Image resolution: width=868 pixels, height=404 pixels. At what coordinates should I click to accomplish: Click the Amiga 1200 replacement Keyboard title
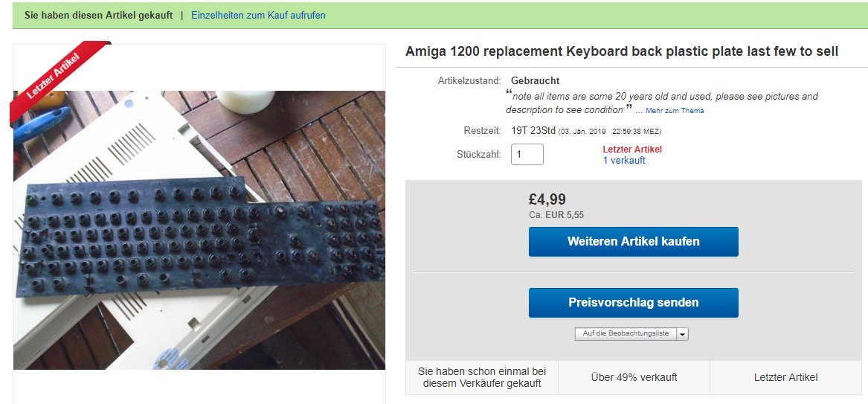(x=622, y=51)
